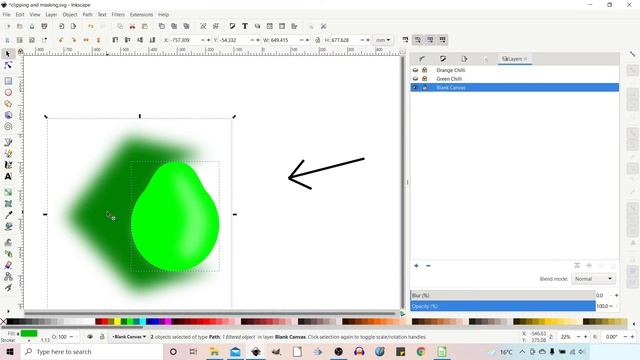Click the Cut scissors icon in toolbar
The image size is (640, 360).
coord(132,26)
